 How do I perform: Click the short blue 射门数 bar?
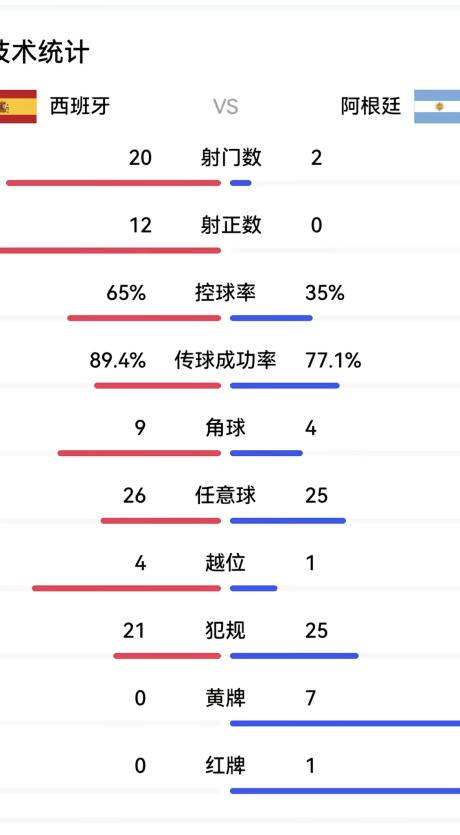click(x=241, y=183)
